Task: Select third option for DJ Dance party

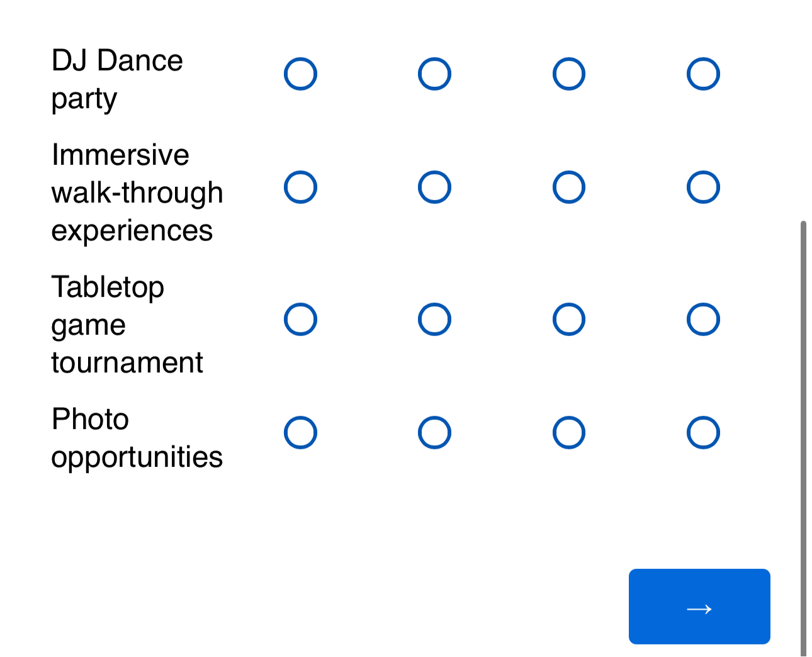Action: pos(569,74)
